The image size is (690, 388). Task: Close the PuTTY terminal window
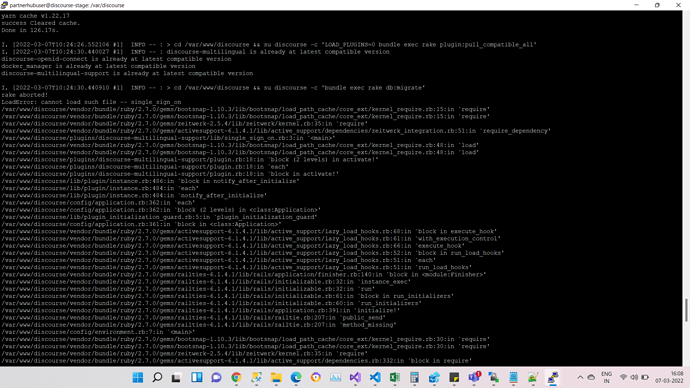pos(678,5)
